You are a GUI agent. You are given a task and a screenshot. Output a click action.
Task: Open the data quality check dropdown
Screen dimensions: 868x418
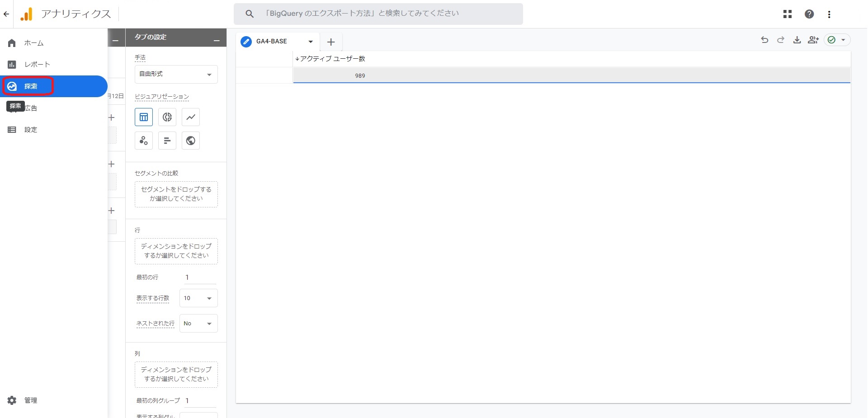pyautogui.click(x=837, y=40)
